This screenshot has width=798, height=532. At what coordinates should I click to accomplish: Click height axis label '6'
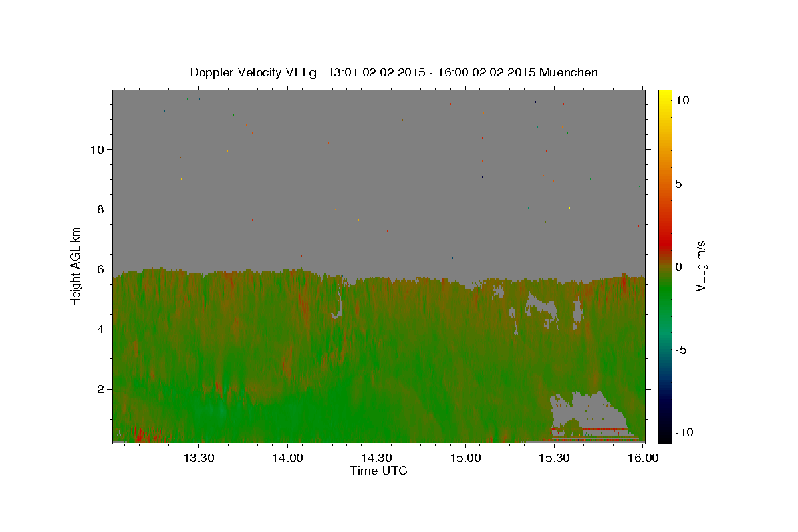pos(100,269)
